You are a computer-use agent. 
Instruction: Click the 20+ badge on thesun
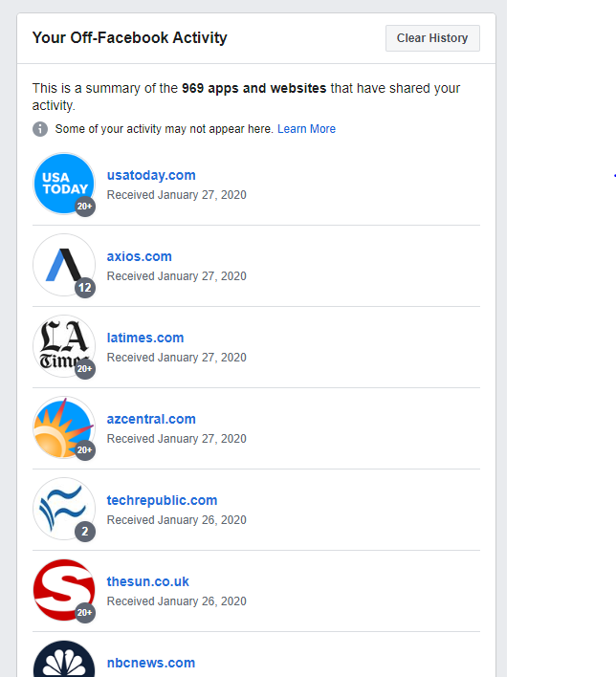(85, 613)
